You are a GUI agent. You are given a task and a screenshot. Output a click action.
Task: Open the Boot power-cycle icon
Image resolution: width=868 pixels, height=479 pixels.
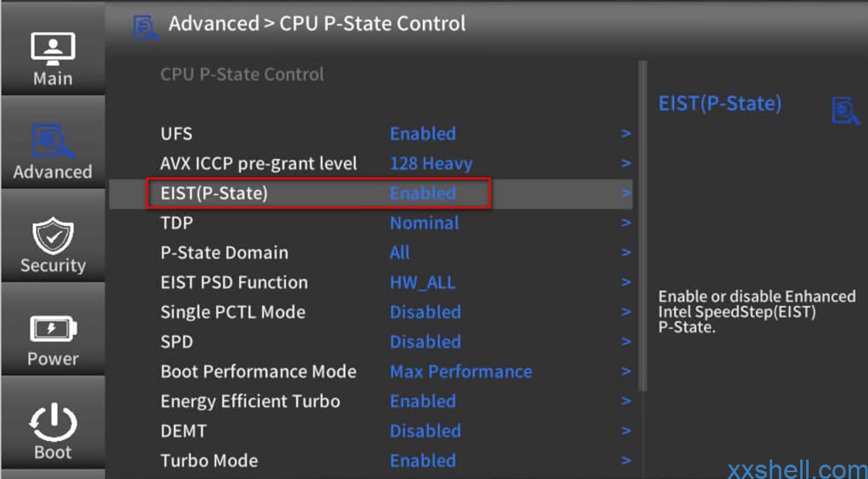53,422
